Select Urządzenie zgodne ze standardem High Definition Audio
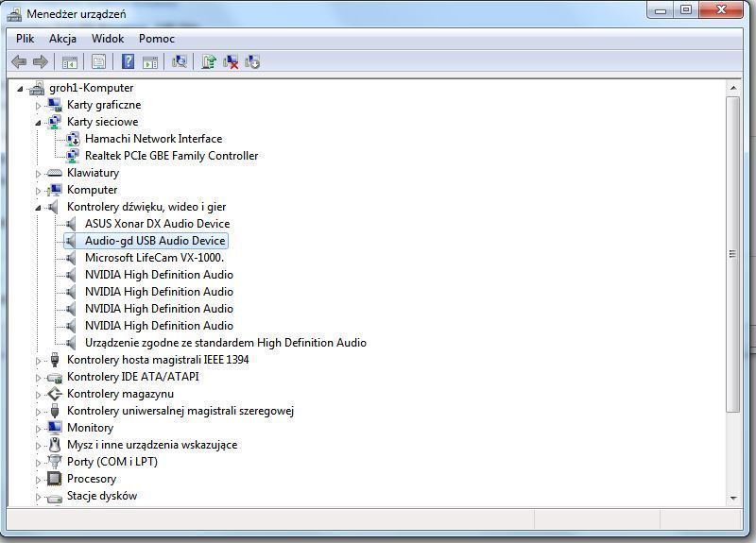756x543 pixels. click(226, 343)
